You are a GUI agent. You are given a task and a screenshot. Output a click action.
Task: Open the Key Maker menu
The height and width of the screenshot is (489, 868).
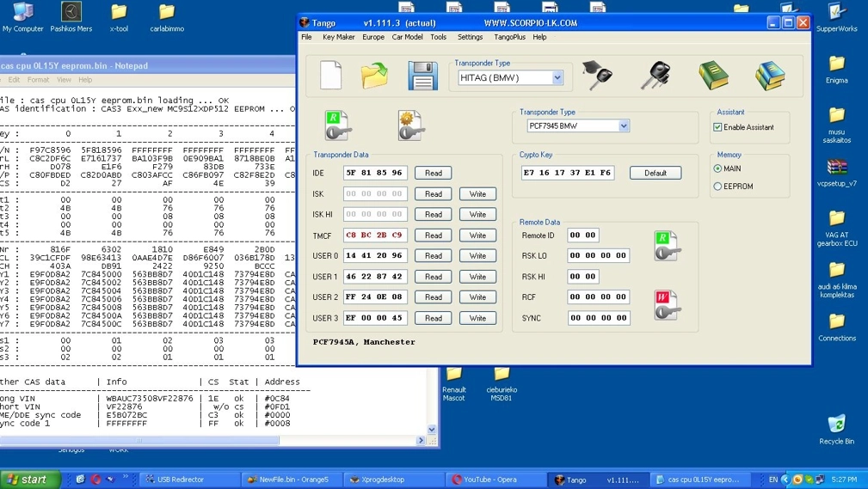point(339,37)
